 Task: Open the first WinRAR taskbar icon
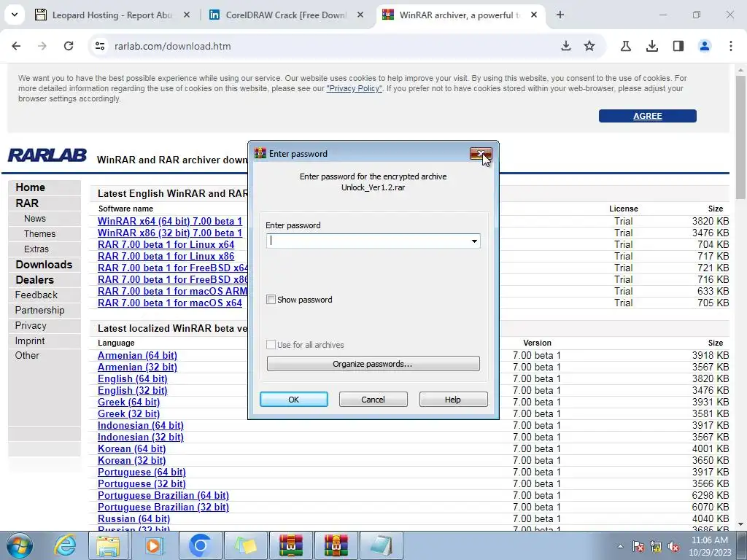tap(291, 545)
